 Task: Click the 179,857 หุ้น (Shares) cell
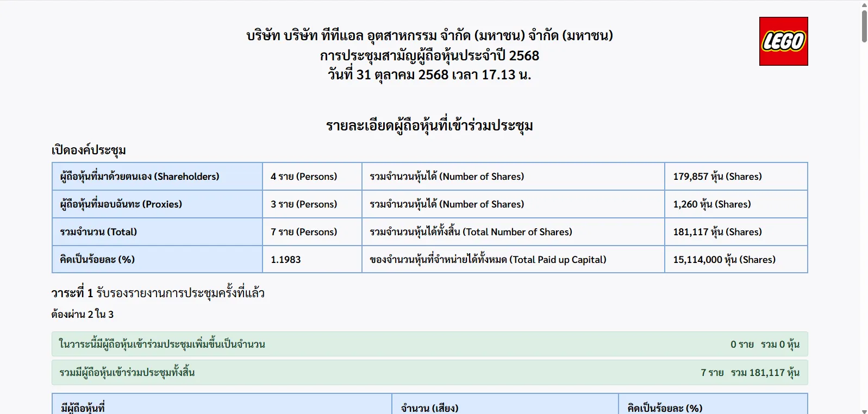coord(735,177)
